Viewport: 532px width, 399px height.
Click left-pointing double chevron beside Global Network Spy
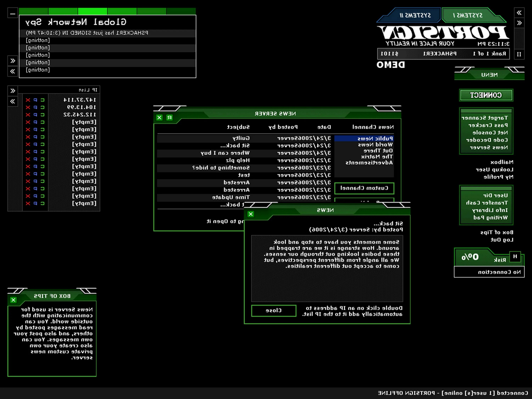coord(13,71)
